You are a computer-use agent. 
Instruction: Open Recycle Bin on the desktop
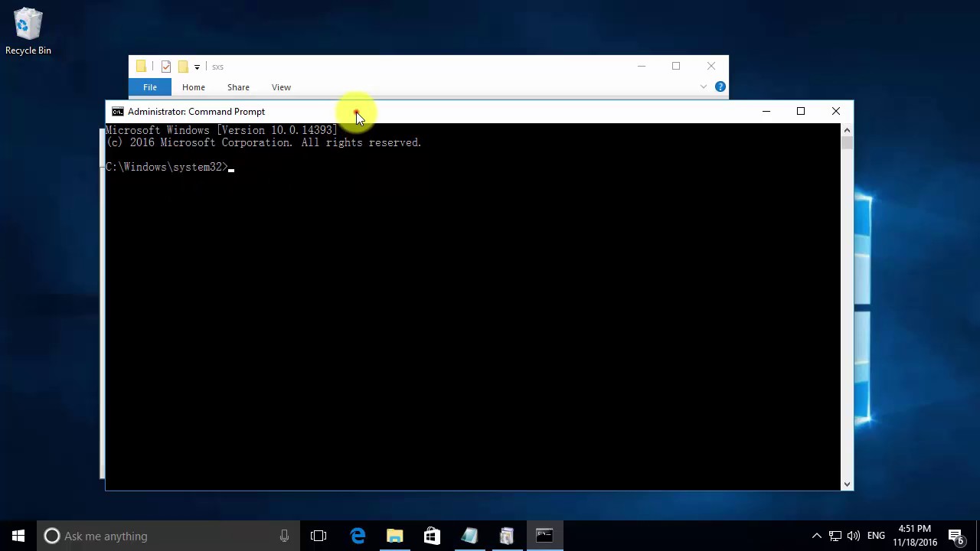click(x=28, y=32)
